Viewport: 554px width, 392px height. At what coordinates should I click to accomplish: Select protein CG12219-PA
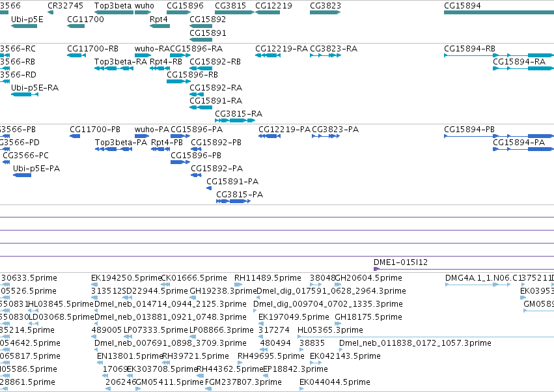point(270,136)
